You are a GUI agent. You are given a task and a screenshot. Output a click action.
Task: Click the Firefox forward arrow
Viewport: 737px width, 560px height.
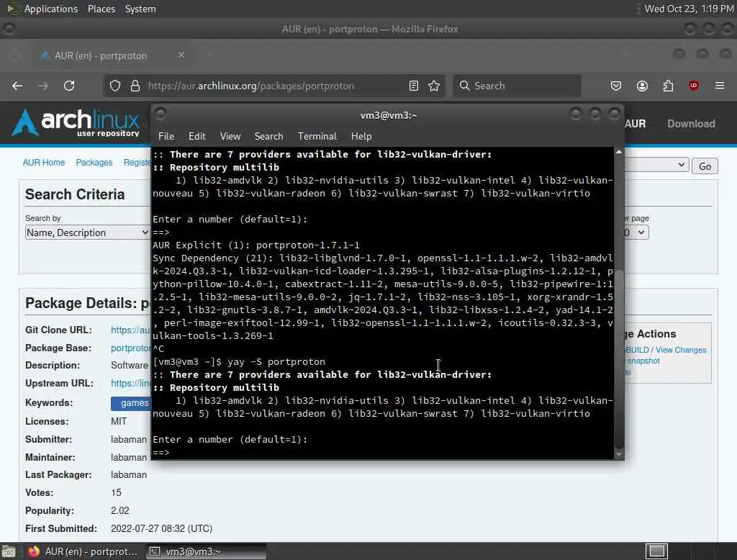click(42, 86)
